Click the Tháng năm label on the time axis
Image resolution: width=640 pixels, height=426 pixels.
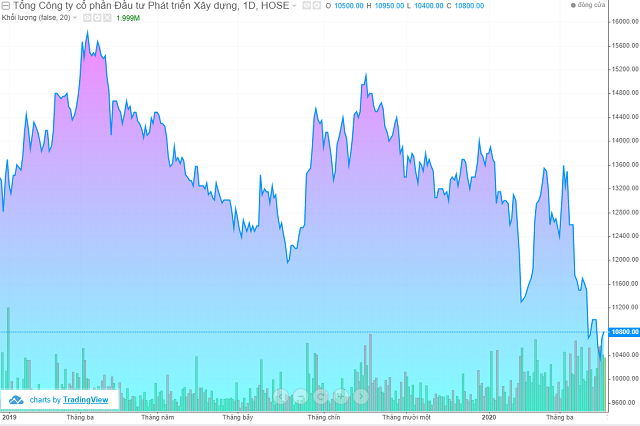[157, 416]
